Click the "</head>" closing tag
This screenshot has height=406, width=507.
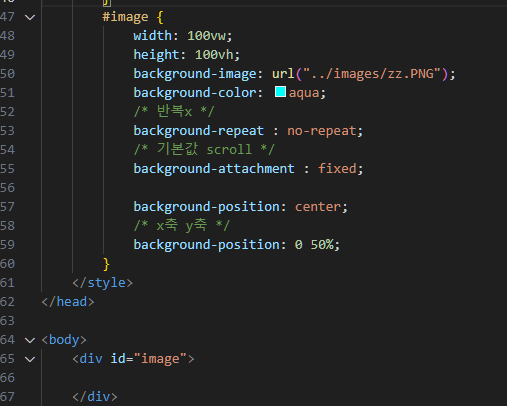68,302
